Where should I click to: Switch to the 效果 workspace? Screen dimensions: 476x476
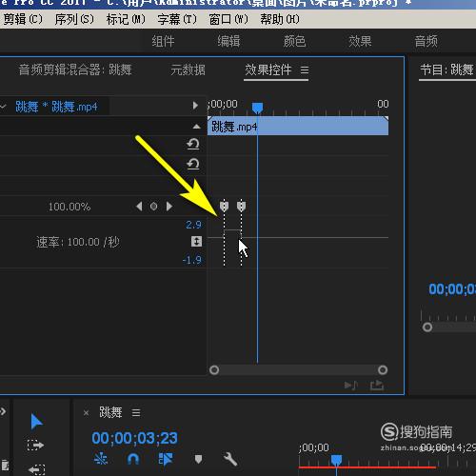coord(360,41)
